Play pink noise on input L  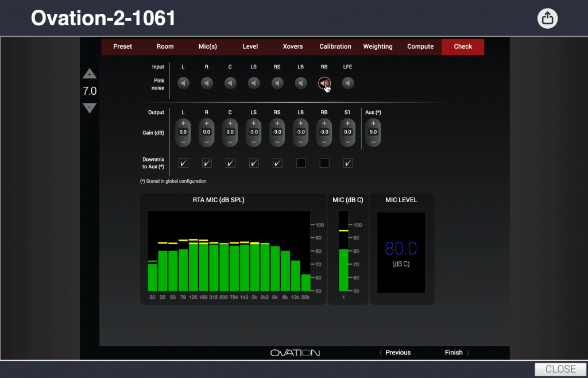(x=183, y=83)
